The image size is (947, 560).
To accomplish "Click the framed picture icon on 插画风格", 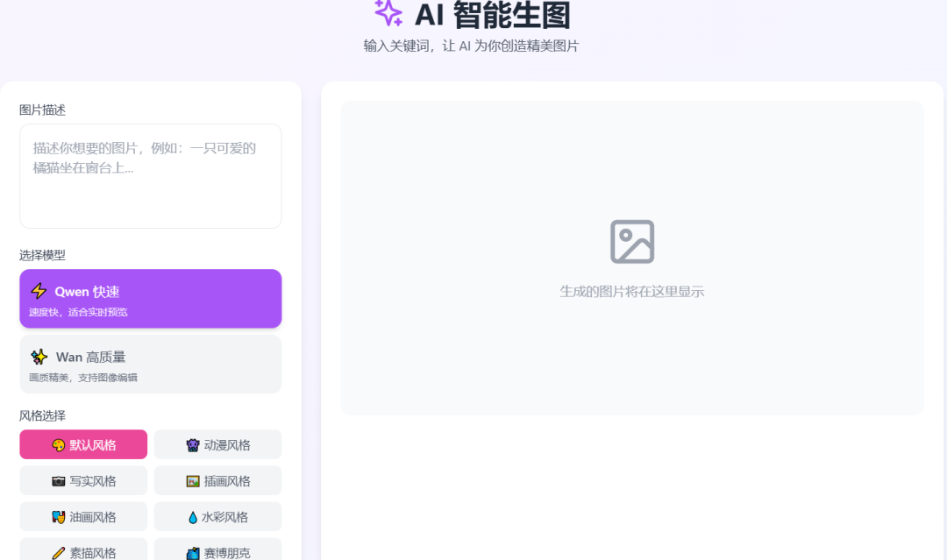I will point(193,481).
